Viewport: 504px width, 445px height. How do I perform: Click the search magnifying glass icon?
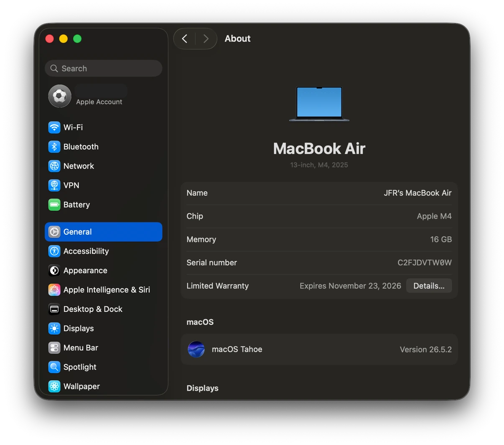pyautogui.click(x=54, y=68)
